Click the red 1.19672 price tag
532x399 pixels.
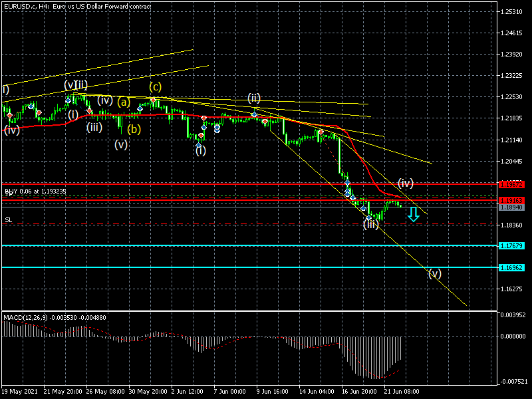tap(511, 184)
